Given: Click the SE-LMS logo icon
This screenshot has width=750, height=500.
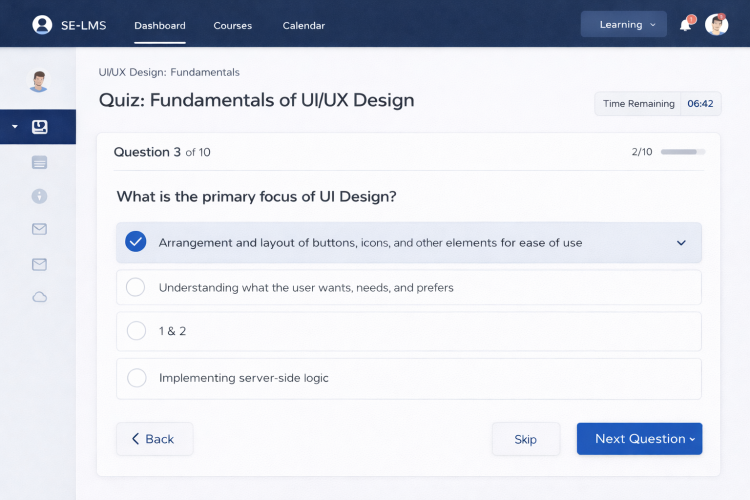Looking at the screenshot, I should pos(42,25).
